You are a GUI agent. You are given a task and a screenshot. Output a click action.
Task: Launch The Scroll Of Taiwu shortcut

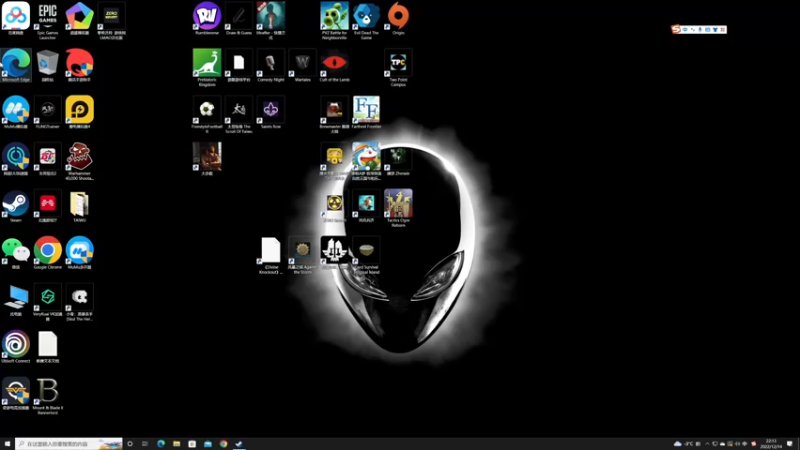click(239, 115)
